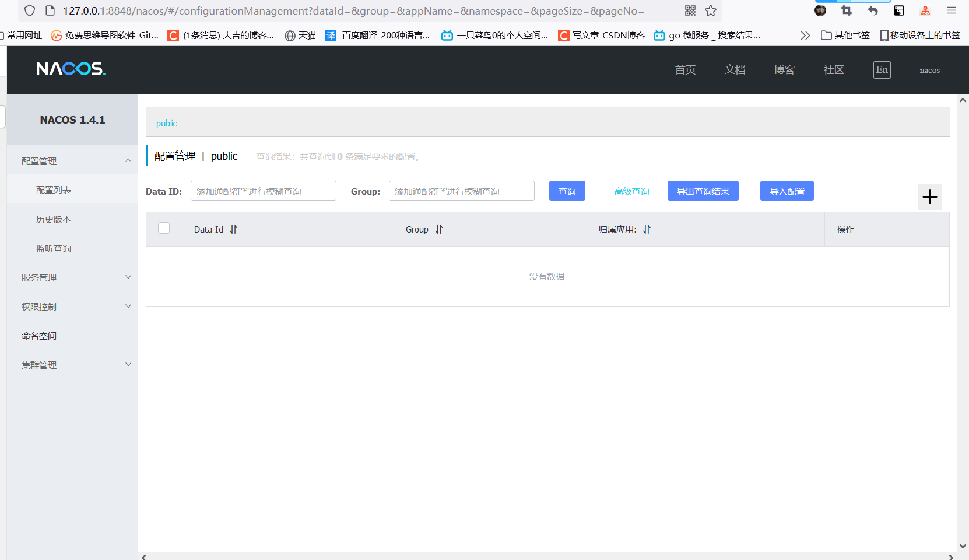Image resolution: width=969 pixels, height=560 pixels.
Task: Open the 文档 menu item
Action: pos(735,69)
